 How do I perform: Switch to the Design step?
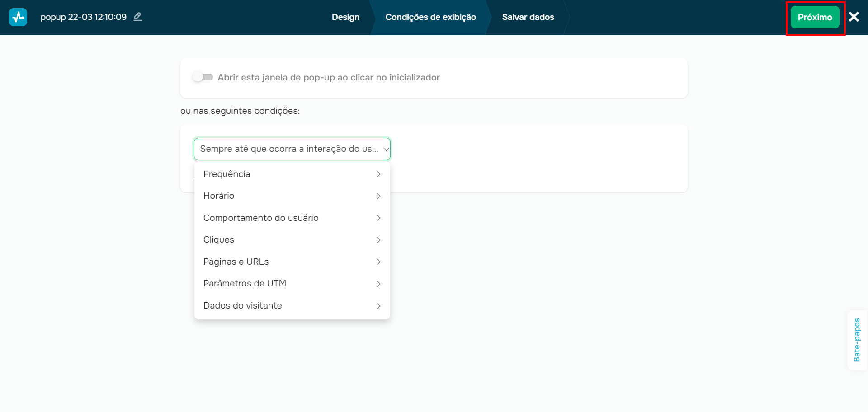(x=345, y=17)
